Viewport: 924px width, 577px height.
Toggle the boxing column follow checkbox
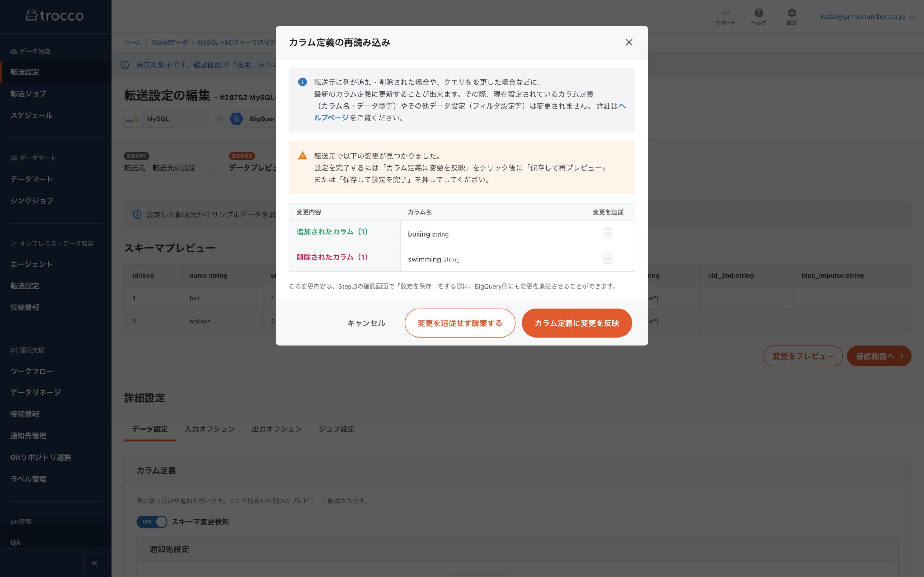tap(607, 234)
